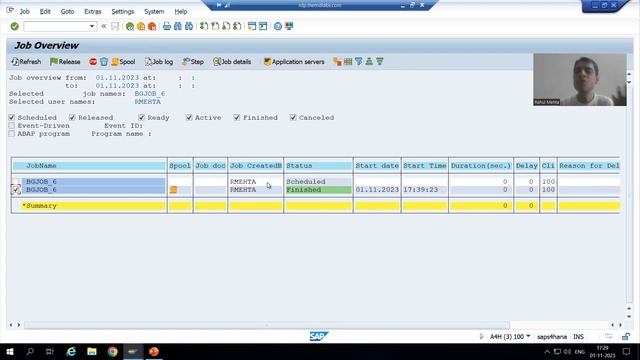Open the Job details button
Viewport: 640px width, 360px height.
(232, 62)
